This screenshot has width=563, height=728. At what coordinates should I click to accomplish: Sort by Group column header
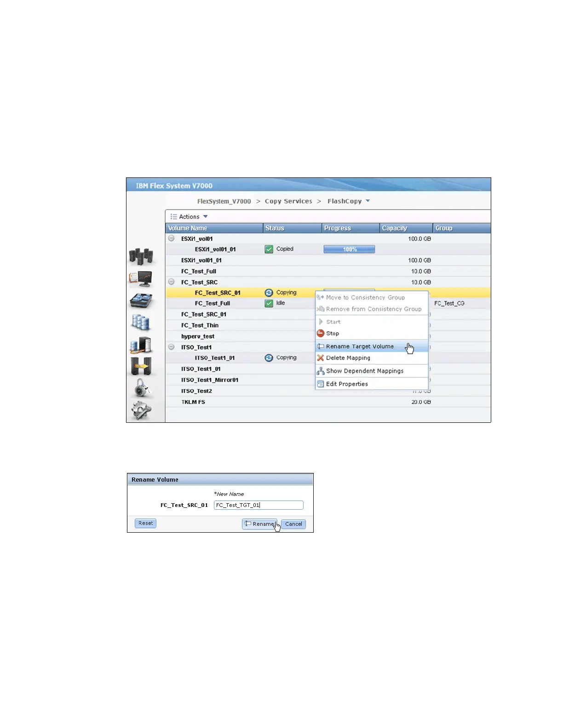point(462,228)
